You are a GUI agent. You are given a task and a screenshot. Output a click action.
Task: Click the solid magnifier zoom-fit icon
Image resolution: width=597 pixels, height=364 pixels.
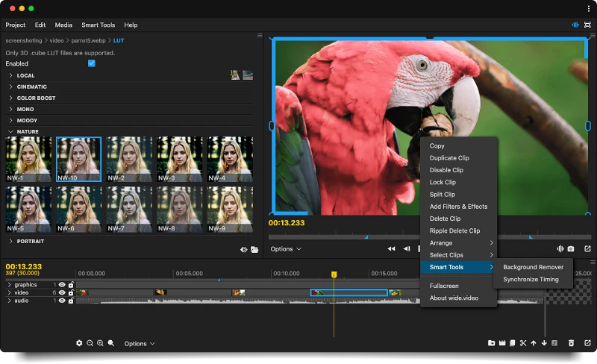tap(110, 343)
